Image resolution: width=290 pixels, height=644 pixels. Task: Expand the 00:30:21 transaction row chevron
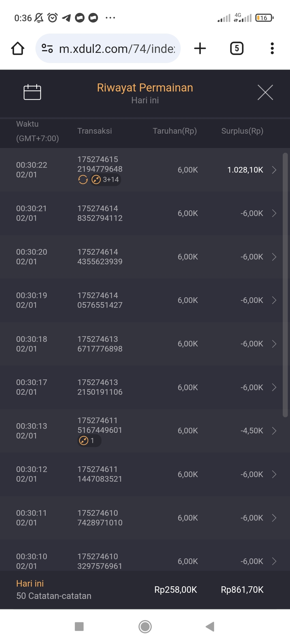274,213
